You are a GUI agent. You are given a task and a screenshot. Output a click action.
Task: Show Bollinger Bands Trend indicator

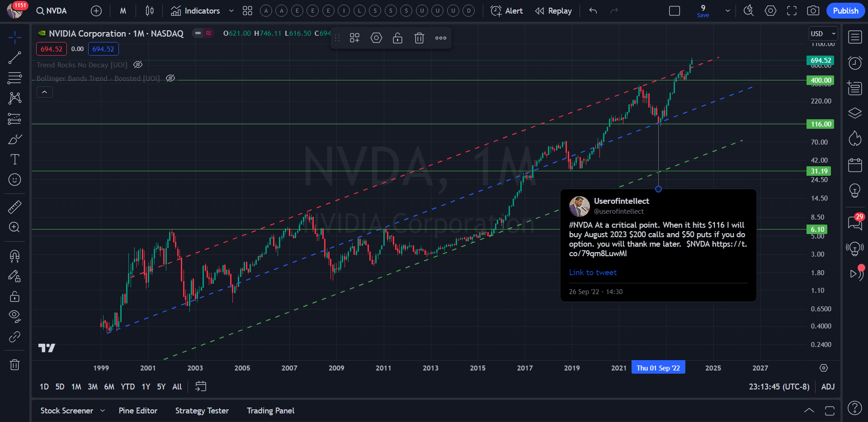(x=170, y=78)
